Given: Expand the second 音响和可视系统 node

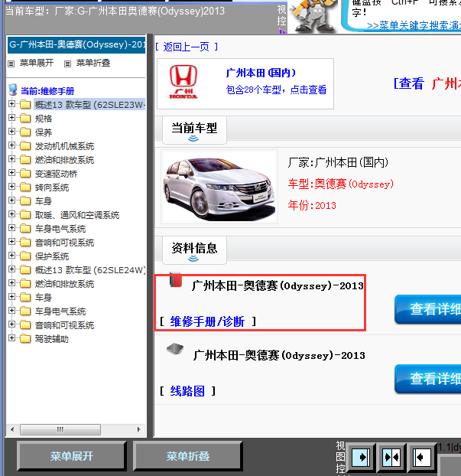Looking at the screenshot, I should click(x=11, y=324).
